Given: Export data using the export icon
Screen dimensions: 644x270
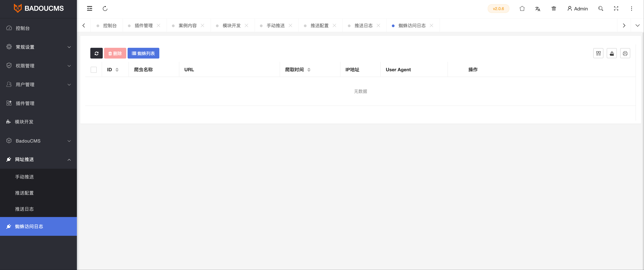Looking at the screenshot, I should tap(612, 53).
